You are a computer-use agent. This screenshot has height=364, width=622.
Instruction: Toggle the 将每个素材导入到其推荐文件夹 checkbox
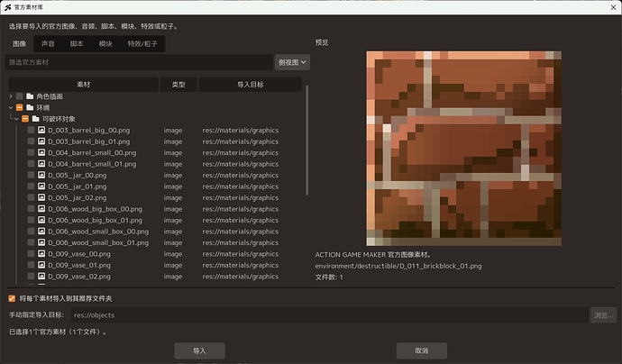[12, 298]
